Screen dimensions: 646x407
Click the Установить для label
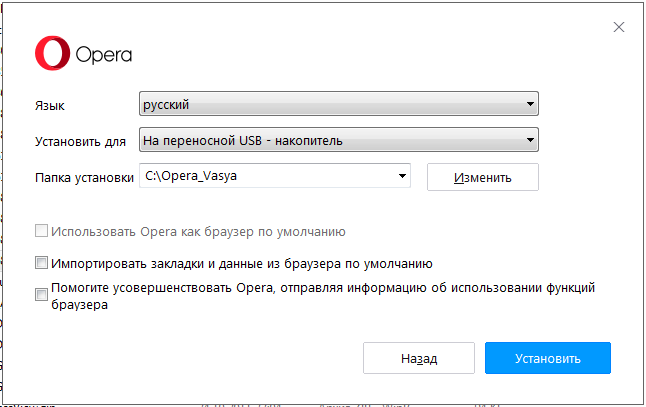80,142
